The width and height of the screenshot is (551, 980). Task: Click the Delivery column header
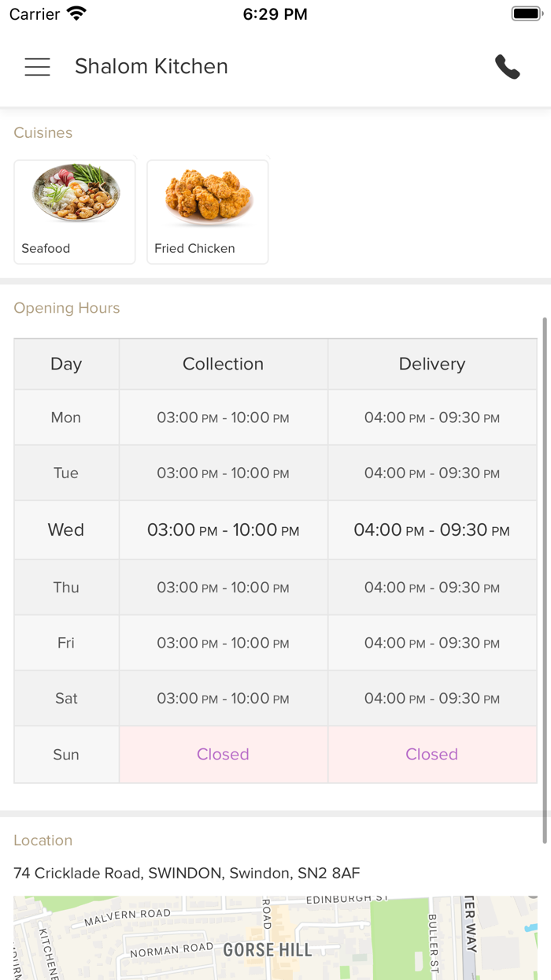coord(431,364)
